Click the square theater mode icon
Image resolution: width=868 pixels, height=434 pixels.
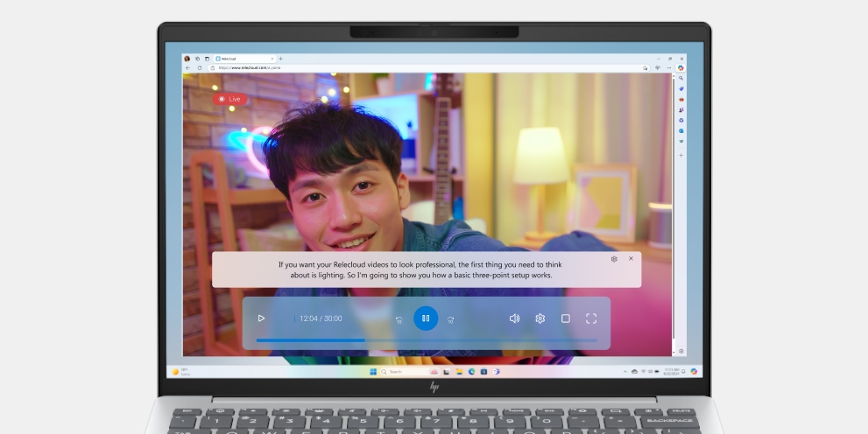(x=566, y=318)
